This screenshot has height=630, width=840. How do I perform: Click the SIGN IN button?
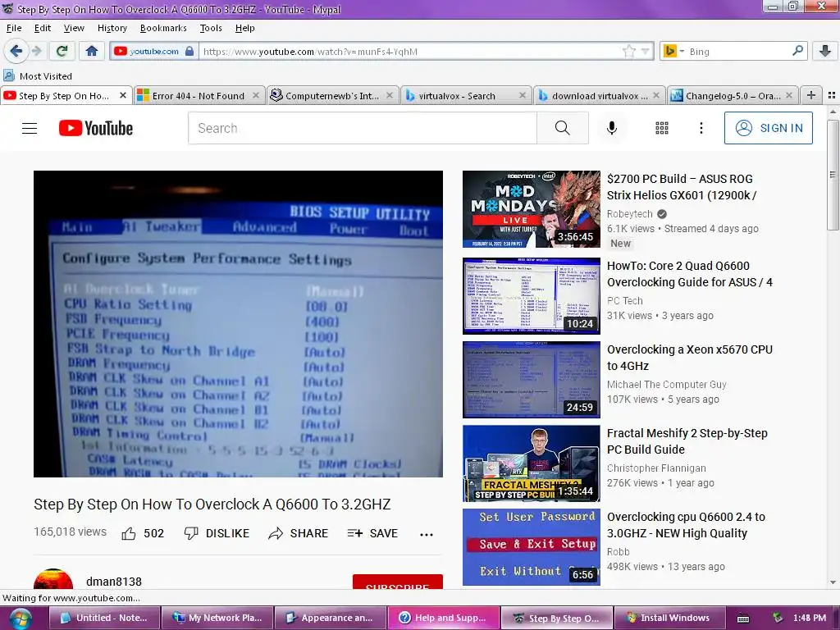(768, 128)
